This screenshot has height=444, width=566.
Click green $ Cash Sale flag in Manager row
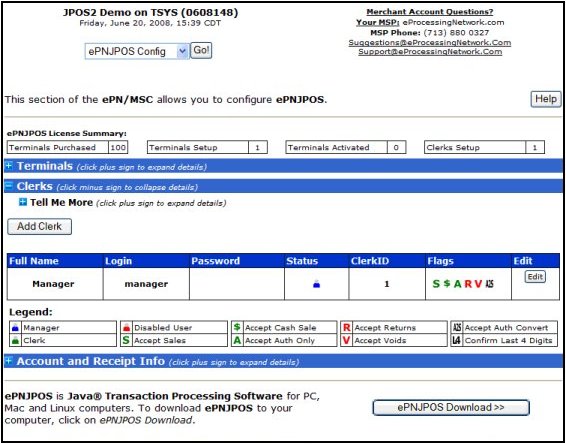pos(447,284)
